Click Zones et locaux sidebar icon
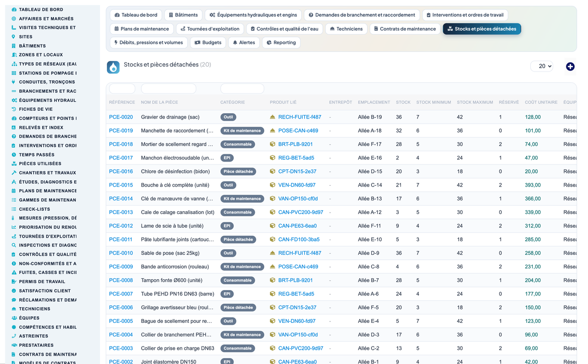588x364 pixels. (x=14, y=55)
